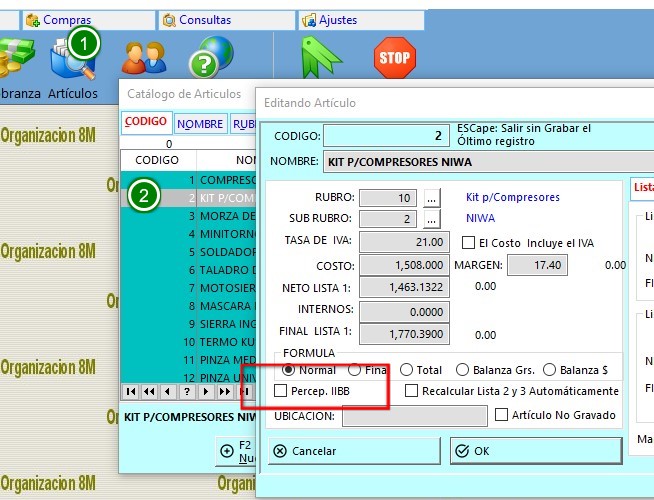
Task: Open the Ajustes menu tab
Action: coord(361,20)
